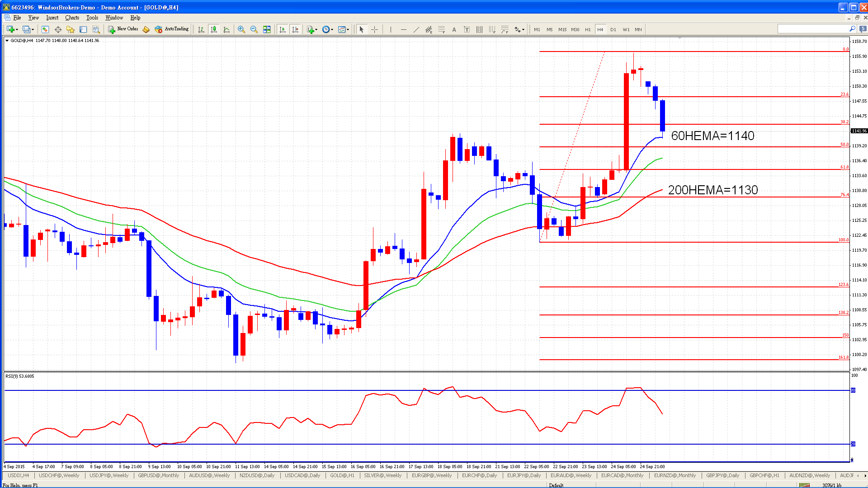Expand the periodicity clock dropdown
Image resolution: width=868 pixels, height=488 pixels.
328,29
